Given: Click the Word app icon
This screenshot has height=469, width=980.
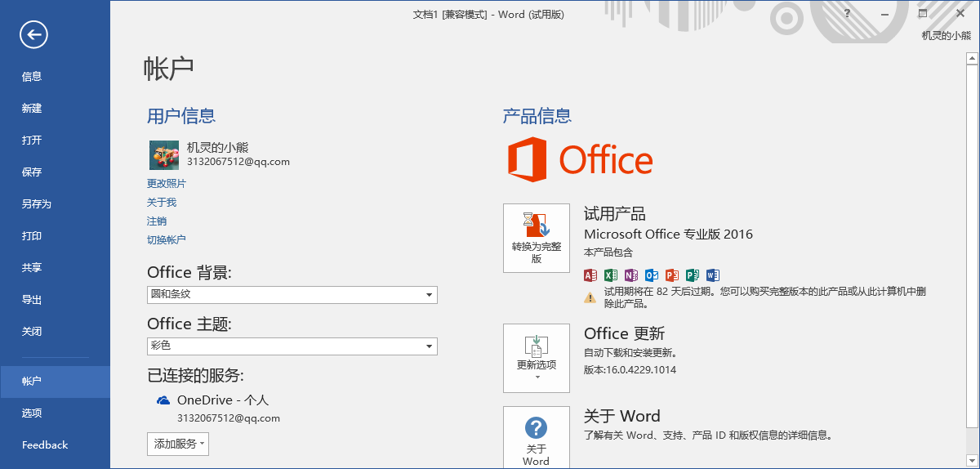Looking at the screenshot, I should [713, 275].
